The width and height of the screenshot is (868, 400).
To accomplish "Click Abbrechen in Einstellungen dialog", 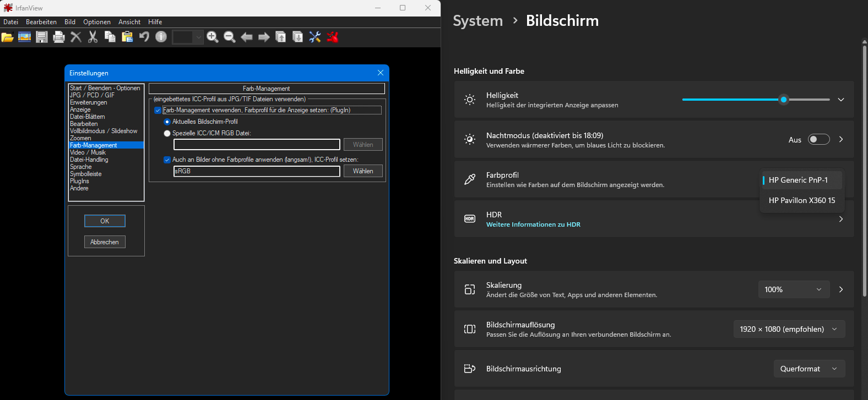I will pyautogui.click(x=105, y=242).
